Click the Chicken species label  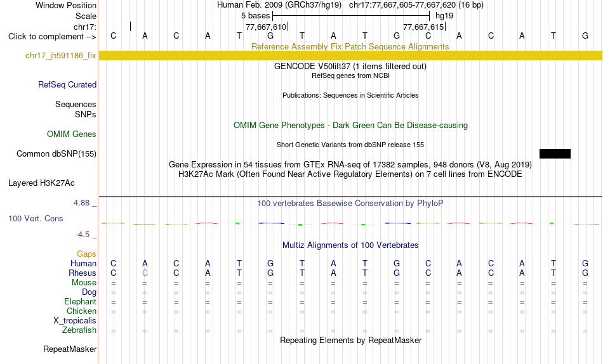[x=81, y=311]
